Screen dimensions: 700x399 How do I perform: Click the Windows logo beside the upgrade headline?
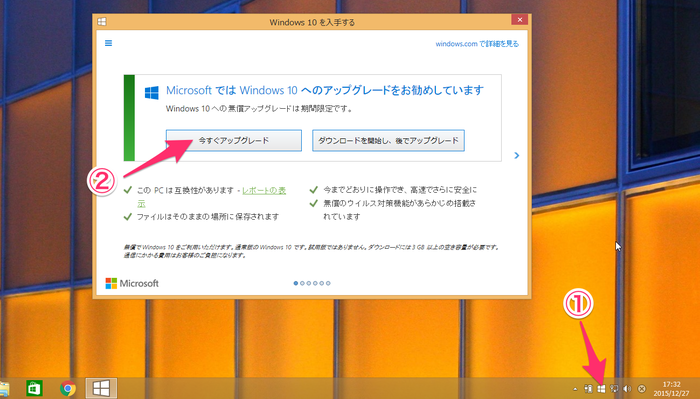coord(152,93)
